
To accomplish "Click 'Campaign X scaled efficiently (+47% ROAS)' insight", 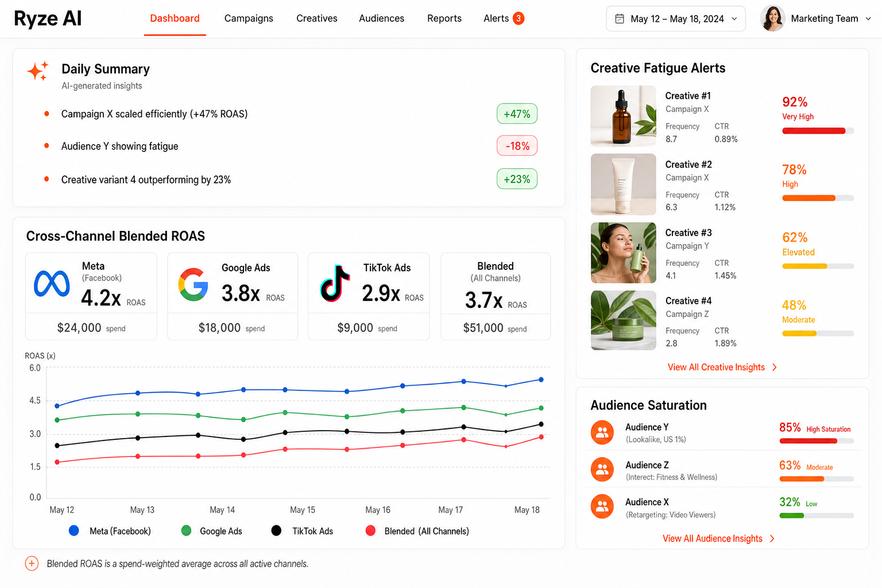I will 154,114.
